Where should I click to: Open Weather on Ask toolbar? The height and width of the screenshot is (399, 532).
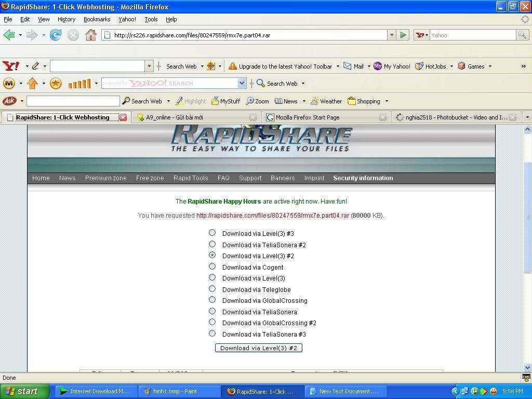point(326,101)
